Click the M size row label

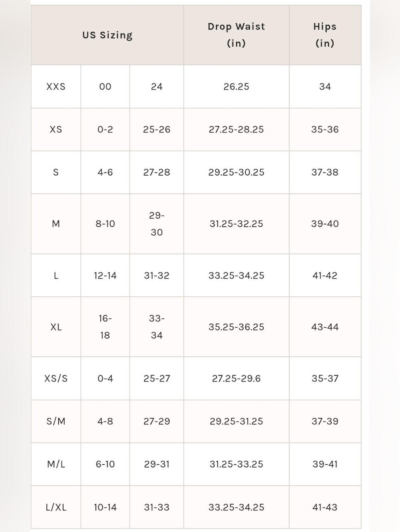coord(56,224)
